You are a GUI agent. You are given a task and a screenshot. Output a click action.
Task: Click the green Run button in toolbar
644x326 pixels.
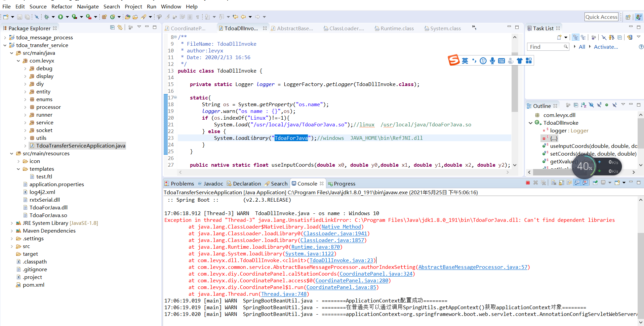tap(61, 17)
